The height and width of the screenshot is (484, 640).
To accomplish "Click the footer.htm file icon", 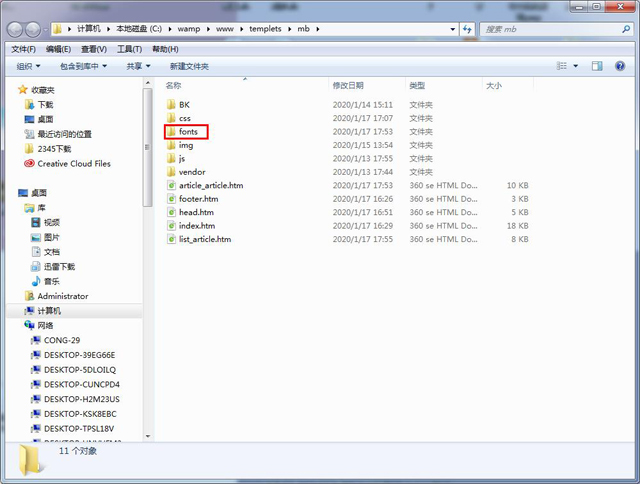I will tap(171, 199).
